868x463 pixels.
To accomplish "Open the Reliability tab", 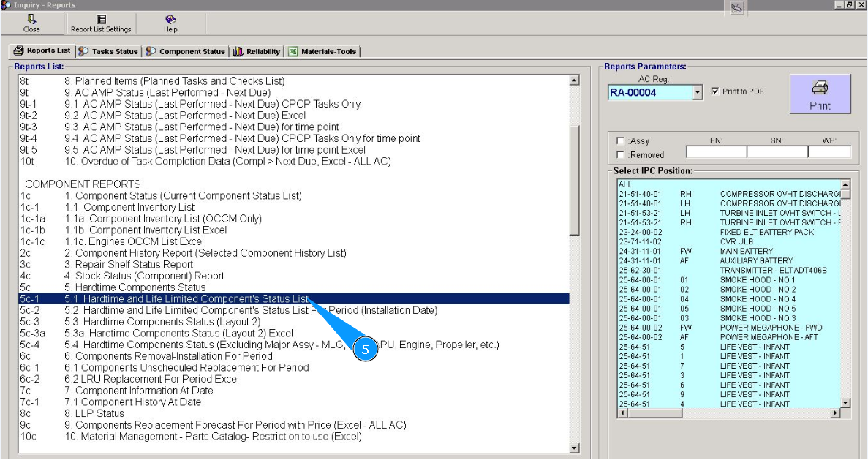I will coord(257,51).
